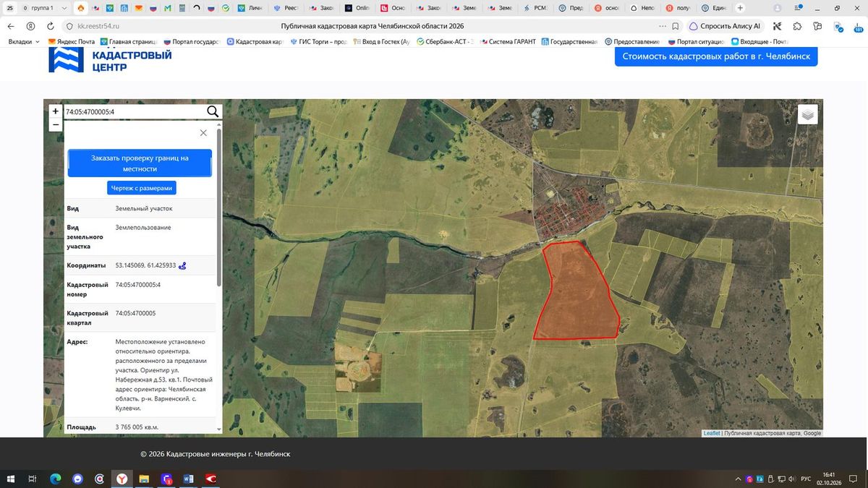Switch to the 'Online' browser tab

pos(358,8)
